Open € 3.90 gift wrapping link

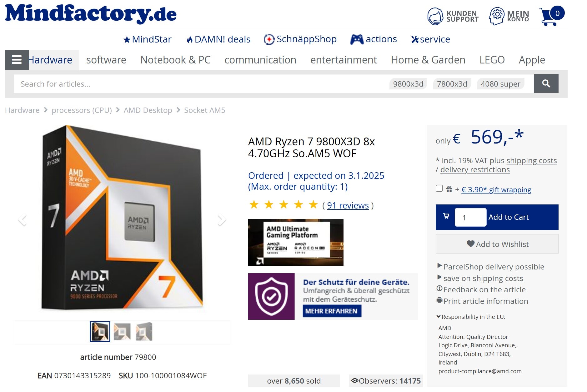coord(496,190)
